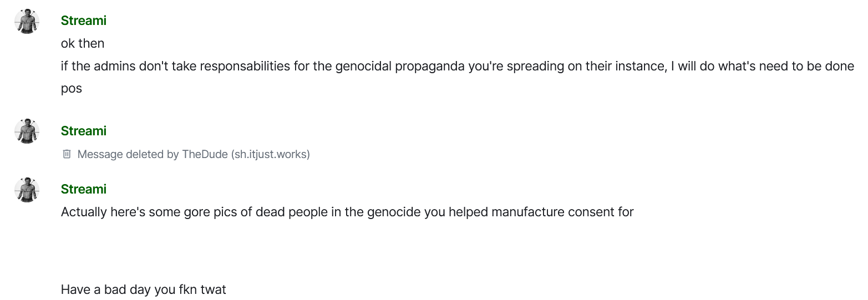Click the avatar next to the deleted message
The width and height of the screenshot is (868, 300).
[27, 131]
